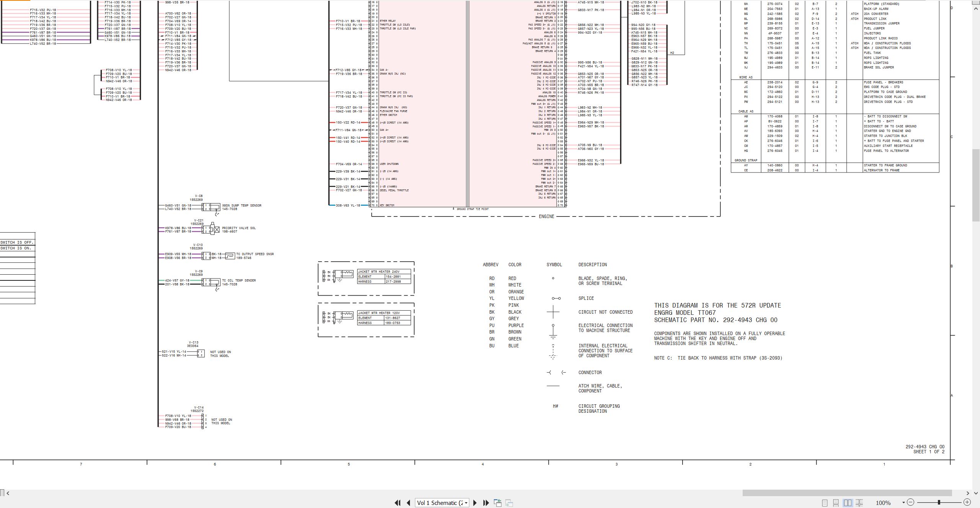Click the V-C14 connector label

199,408
